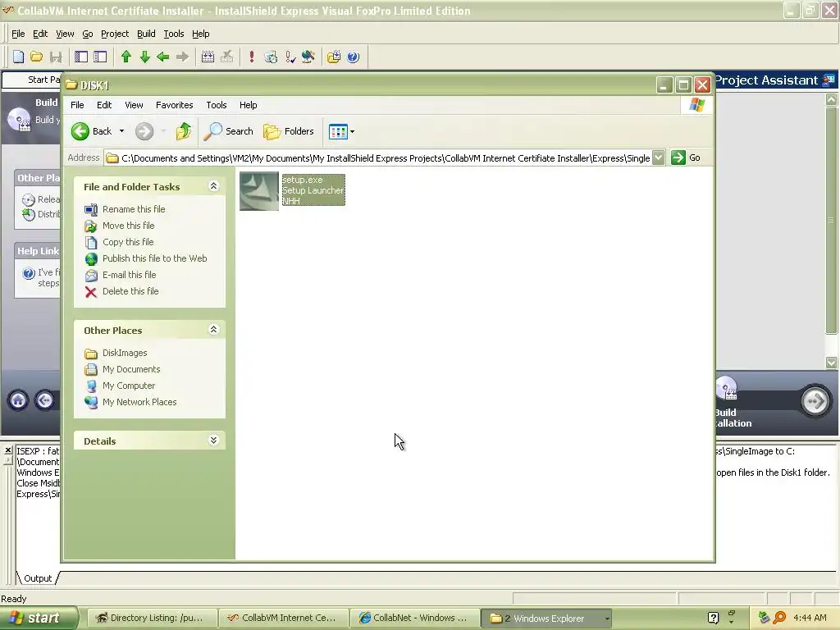
Task: Toggle the view list pane icon
Action: point(100,57)
